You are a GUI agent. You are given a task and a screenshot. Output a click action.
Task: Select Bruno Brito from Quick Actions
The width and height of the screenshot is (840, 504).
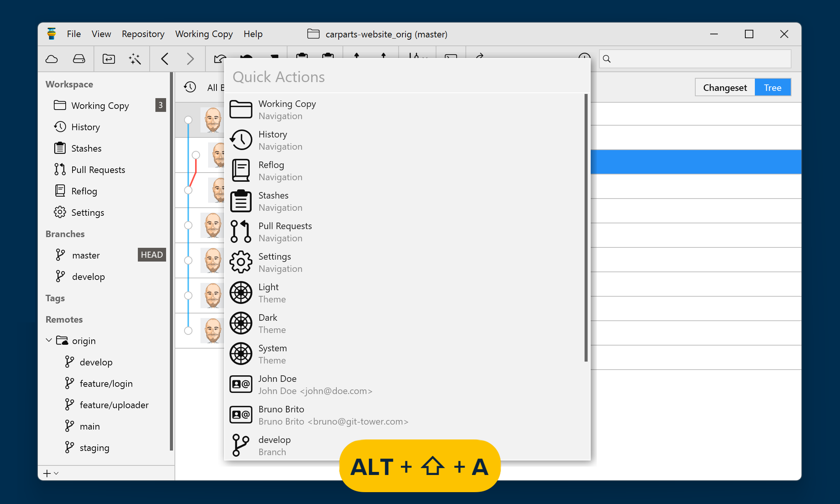(281, 415)
